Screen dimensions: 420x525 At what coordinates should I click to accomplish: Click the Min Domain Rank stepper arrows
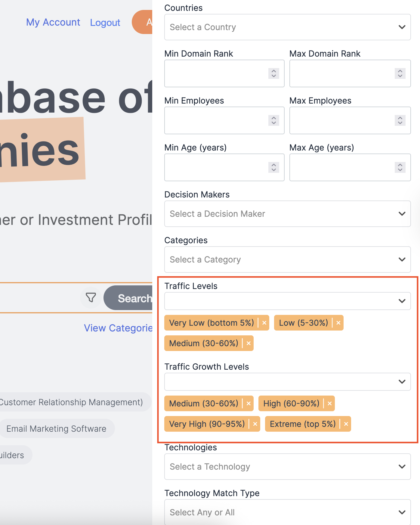274,73
